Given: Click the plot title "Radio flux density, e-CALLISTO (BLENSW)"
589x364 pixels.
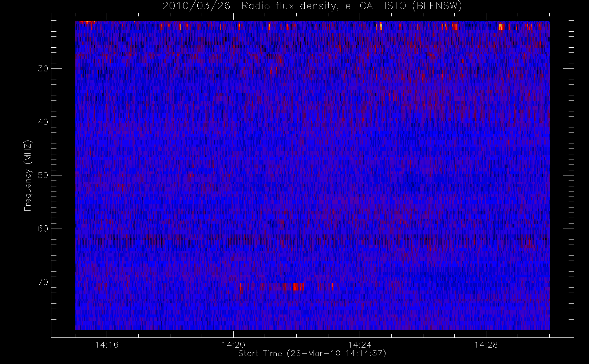Looking at the screenshot, I should [352, 6].
